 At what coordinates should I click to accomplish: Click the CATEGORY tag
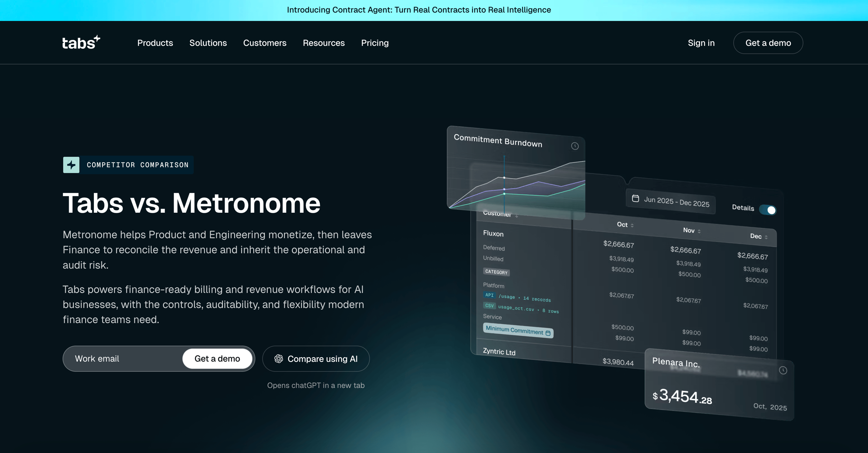(x=496, y=272)
